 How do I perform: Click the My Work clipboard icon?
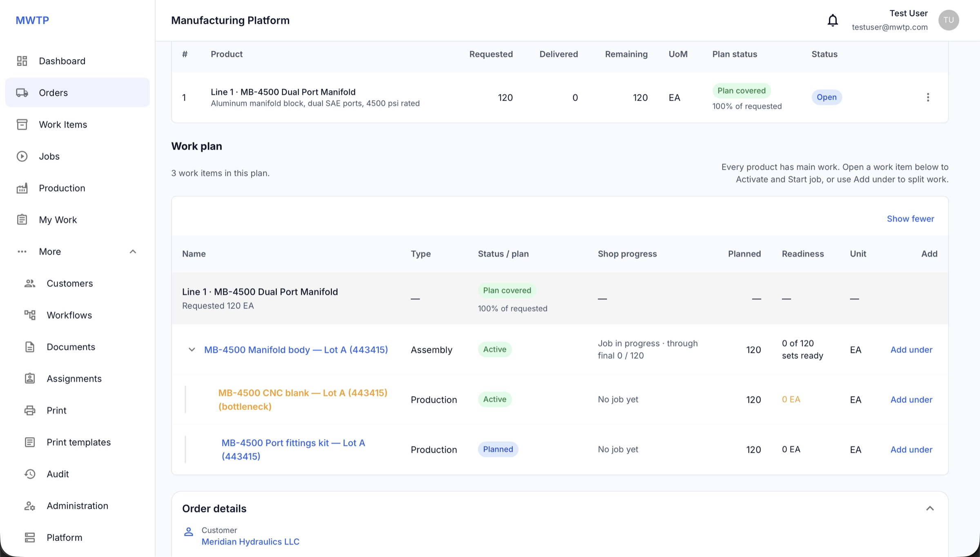(x=22, y=220)
